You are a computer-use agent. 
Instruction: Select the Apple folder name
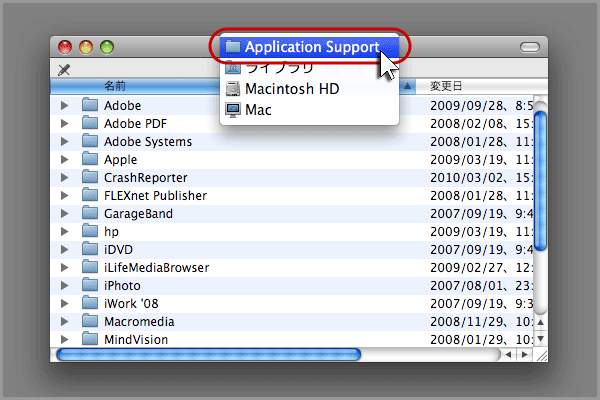coord(121,160)
